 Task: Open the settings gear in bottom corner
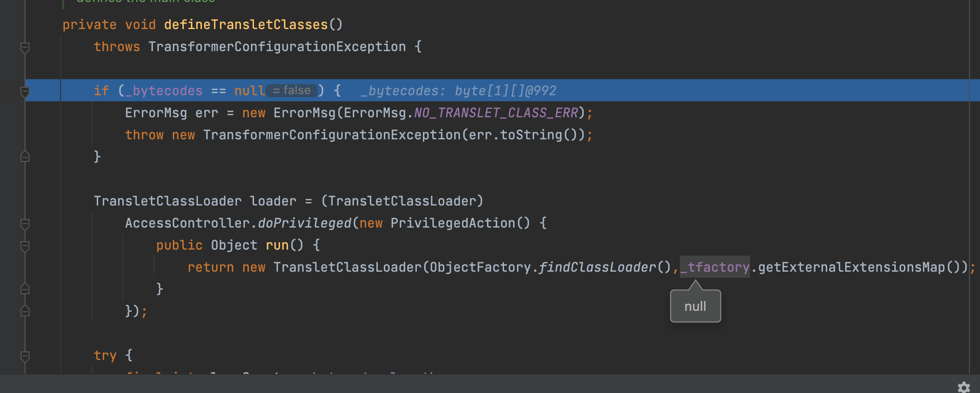963,387
